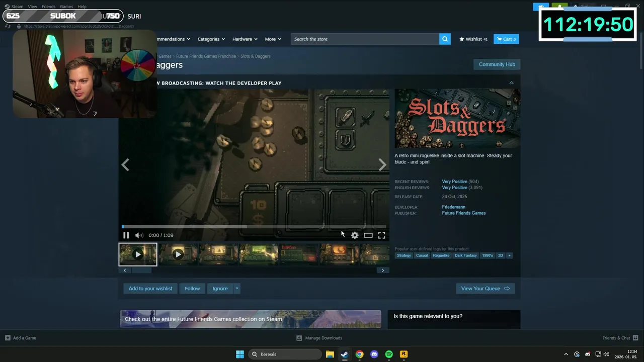Open developer Friedemann link
Viewport: 644px width, 362px height.
453,207
